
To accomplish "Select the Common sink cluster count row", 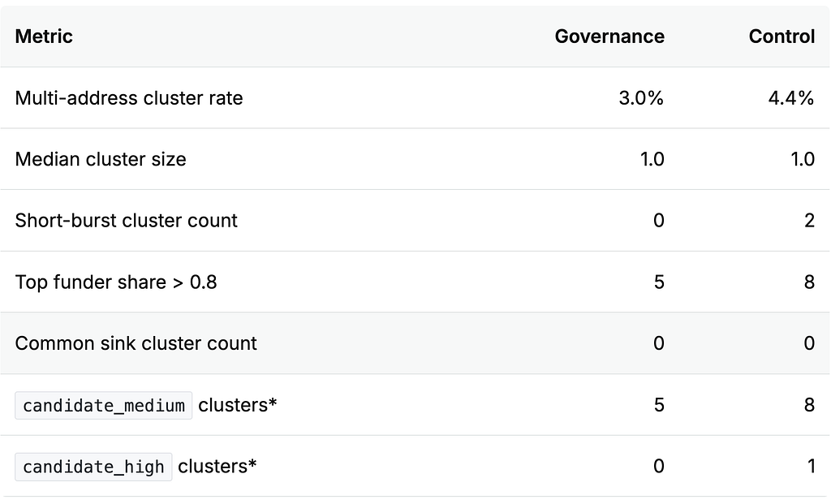I will coord(415,343).
